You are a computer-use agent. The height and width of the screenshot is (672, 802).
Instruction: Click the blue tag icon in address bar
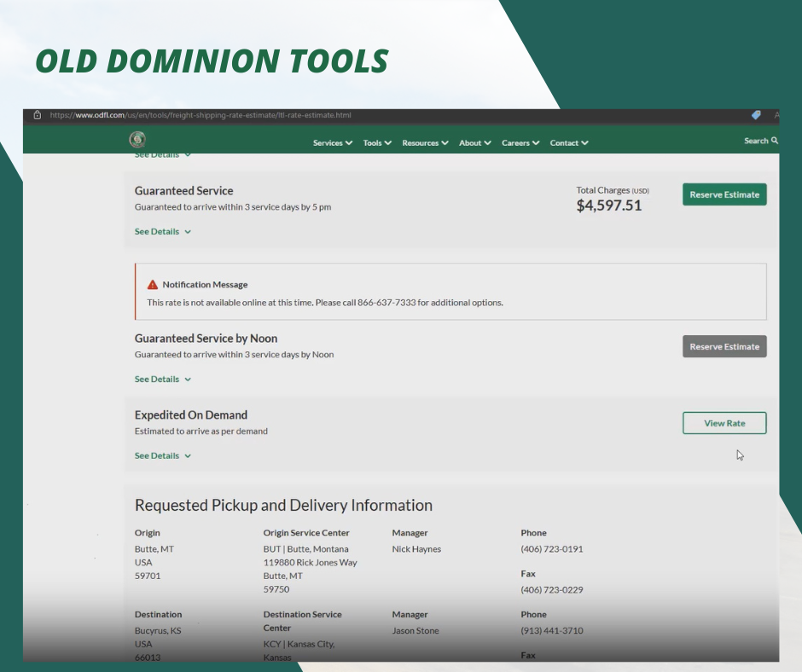click(756, 115)
